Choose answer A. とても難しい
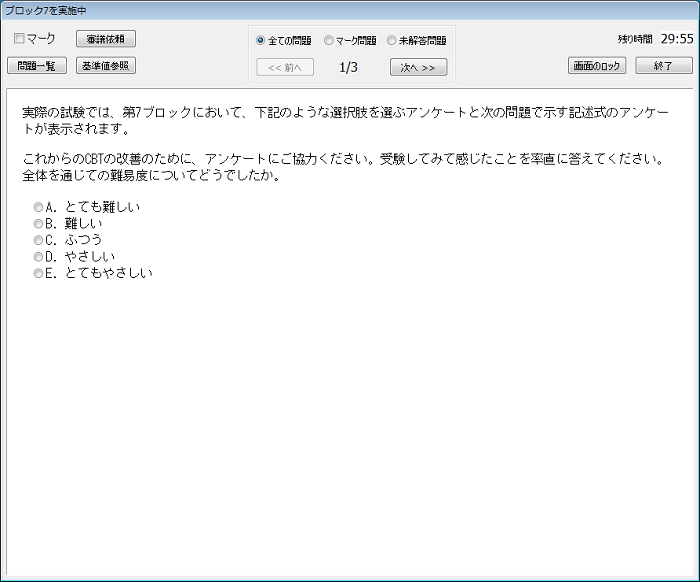Viewport: 700px width, 582px height. 38,207
